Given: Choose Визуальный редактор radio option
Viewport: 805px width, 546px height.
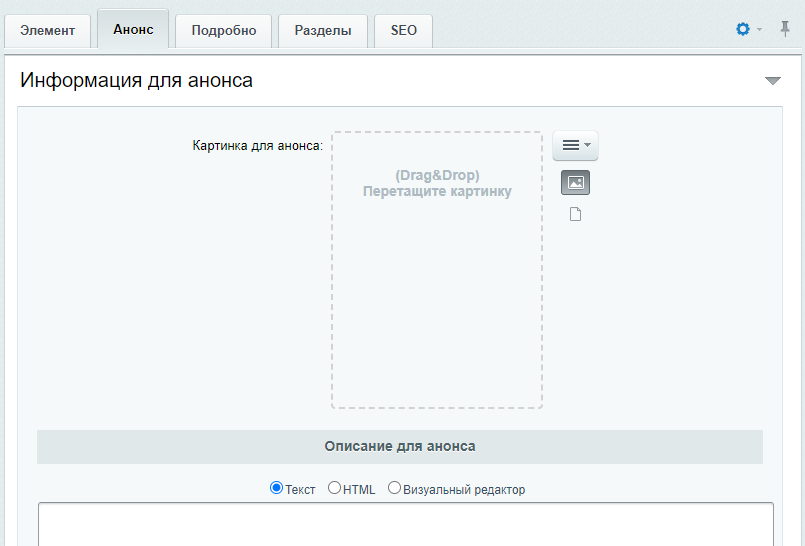Looking at the screenshot, I should pos(394,488).
